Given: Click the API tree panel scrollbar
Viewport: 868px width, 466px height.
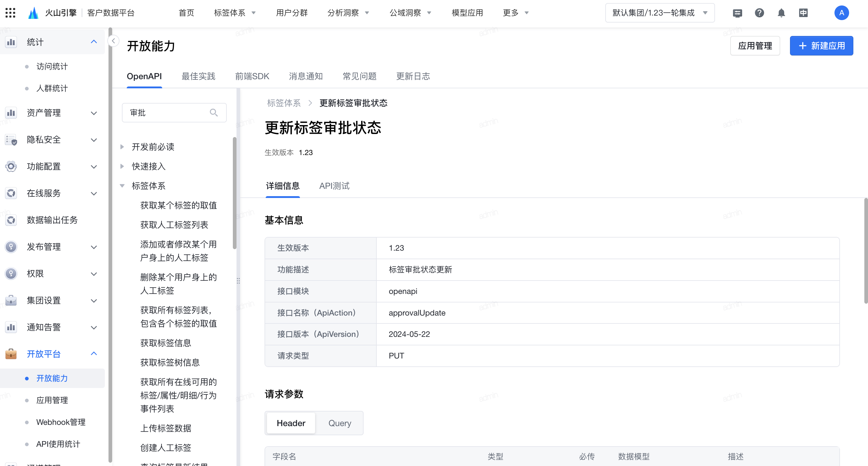Looking at the screenshot, I should coord(234,193).
